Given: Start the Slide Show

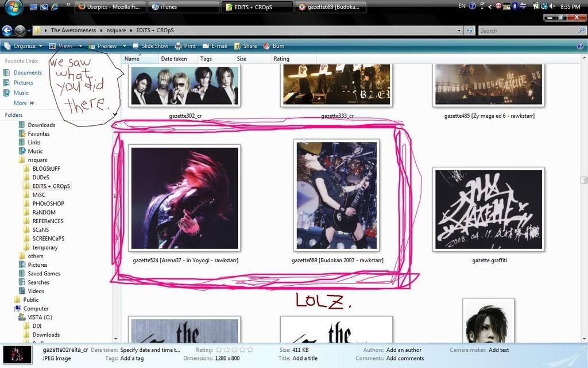Looking at the screenshot, I should 150,46.
